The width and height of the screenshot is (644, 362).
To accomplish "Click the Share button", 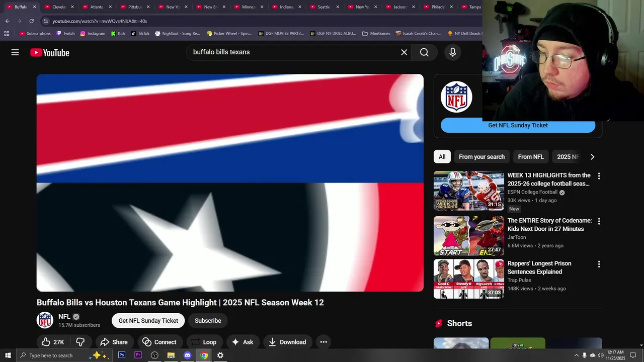I will [114, 342].
